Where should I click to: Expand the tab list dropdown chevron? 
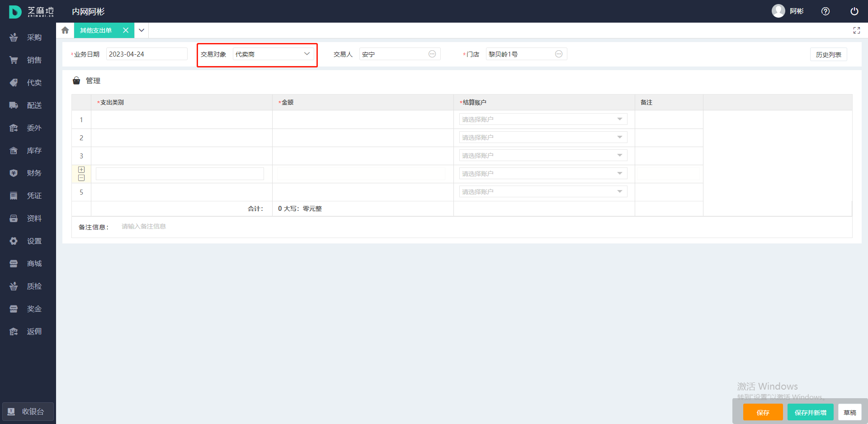click(x=142, y=30)
